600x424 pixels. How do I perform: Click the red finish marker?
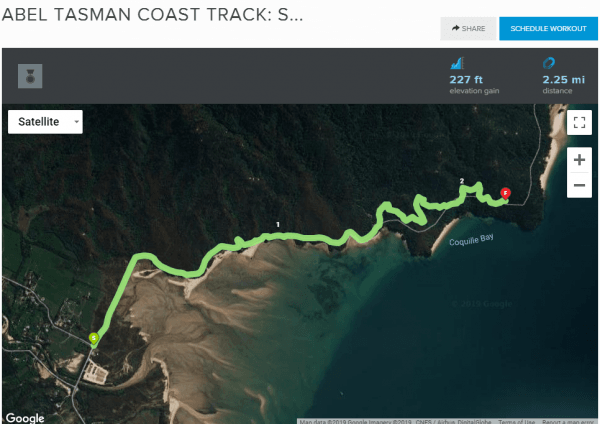(x=505, y=194)
